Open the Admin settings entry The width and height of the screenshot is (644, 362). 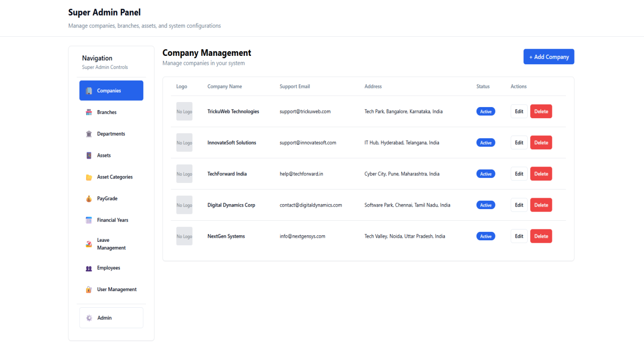(111, 318)
